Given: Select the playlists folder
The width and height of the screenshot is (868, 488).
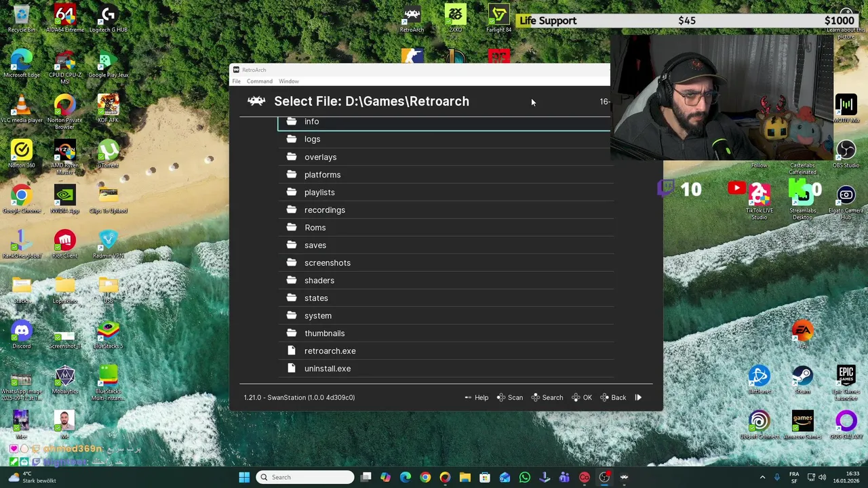Looking at the screenshot, I should (444, 192).
